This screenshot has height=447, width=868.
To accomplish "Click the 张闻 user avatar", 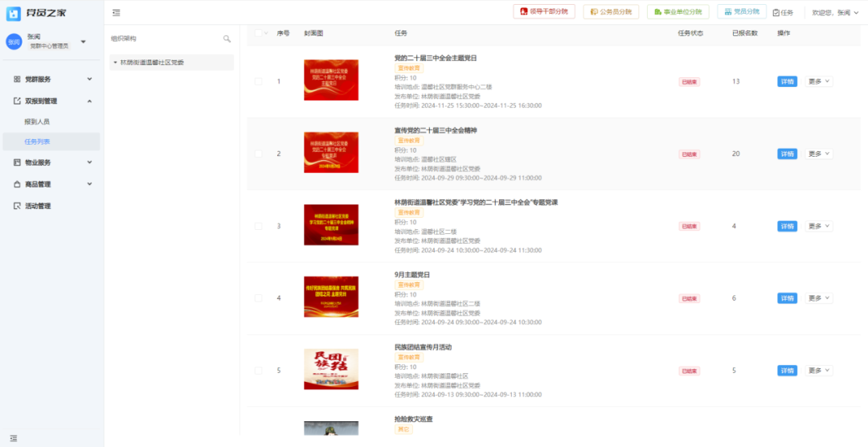I will 14,42.
